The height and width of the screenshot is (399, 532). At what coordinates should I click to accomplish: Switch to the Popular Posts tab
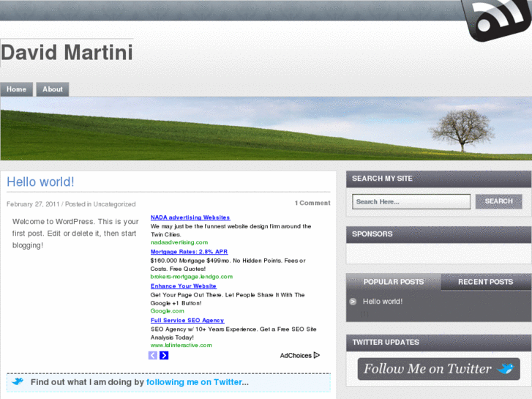coord(394,282)
